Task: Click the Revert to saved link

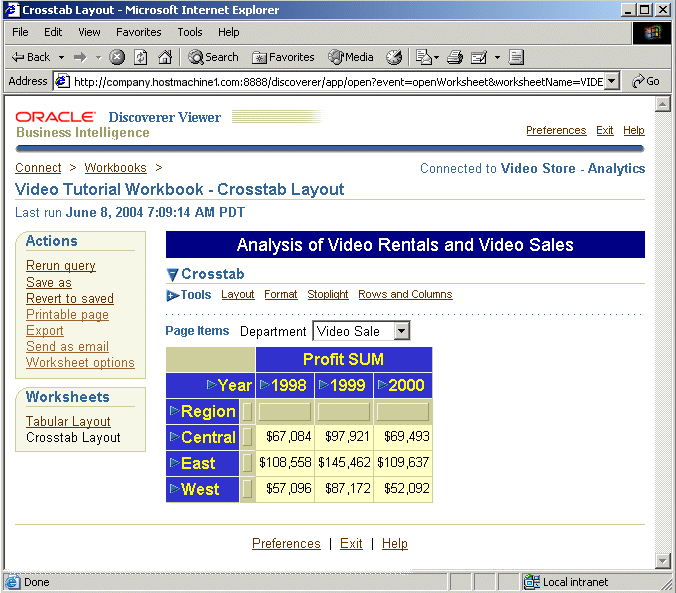Action: [70, 298]
